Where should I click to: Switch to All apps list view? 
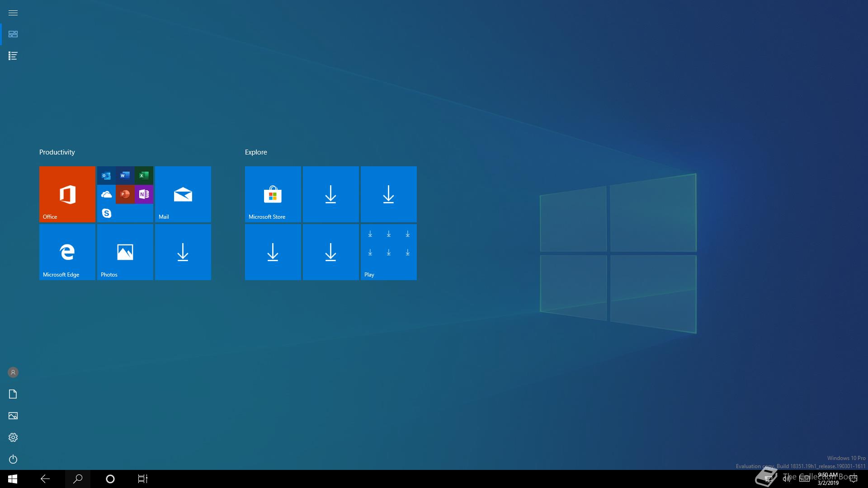click(13, 56)
